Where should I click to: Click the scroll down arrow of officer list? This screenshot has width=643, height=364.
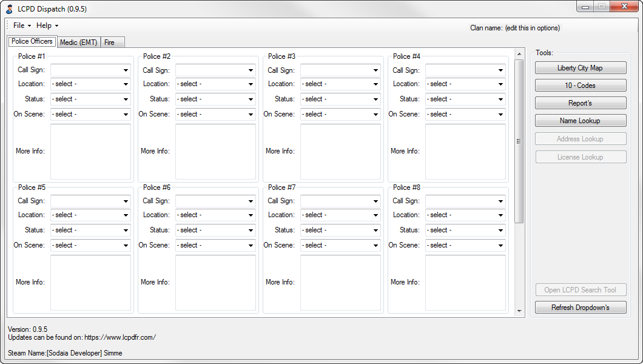pyautogui.click(x=519, y=311)
